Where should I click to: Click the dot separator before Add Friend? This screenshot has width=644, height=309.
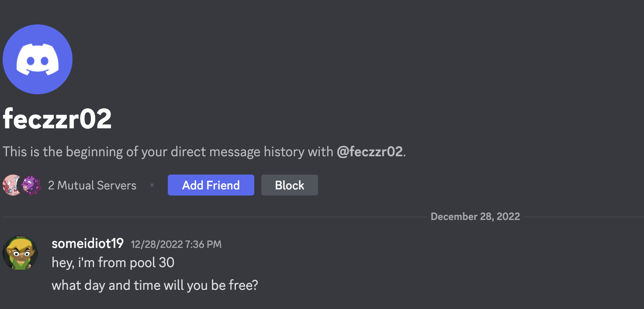tap(152, 185)
